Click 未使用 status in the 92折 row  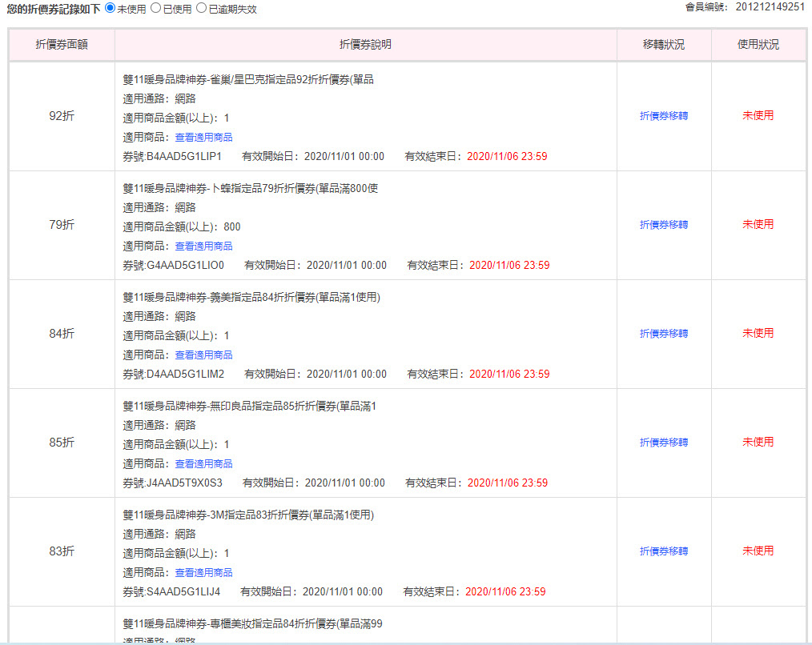pos(758,115)
